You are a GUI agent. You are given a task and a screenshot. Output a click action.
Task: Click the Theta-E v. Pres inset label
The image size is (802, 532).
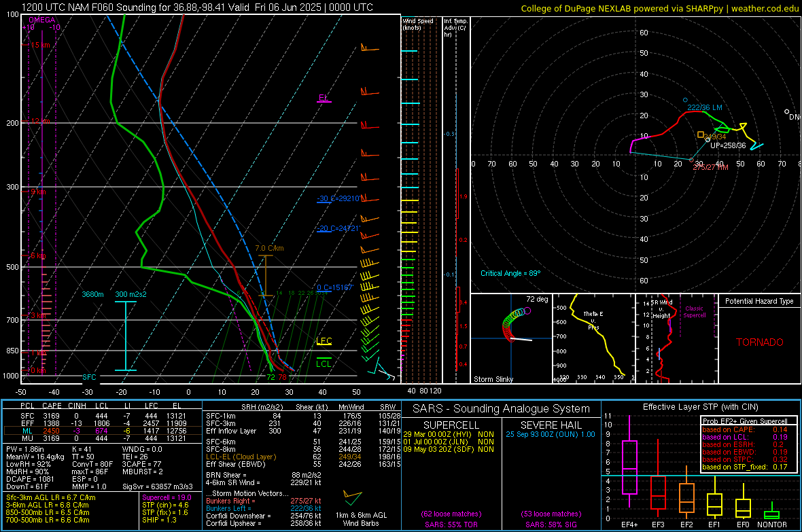click(593, 320)
